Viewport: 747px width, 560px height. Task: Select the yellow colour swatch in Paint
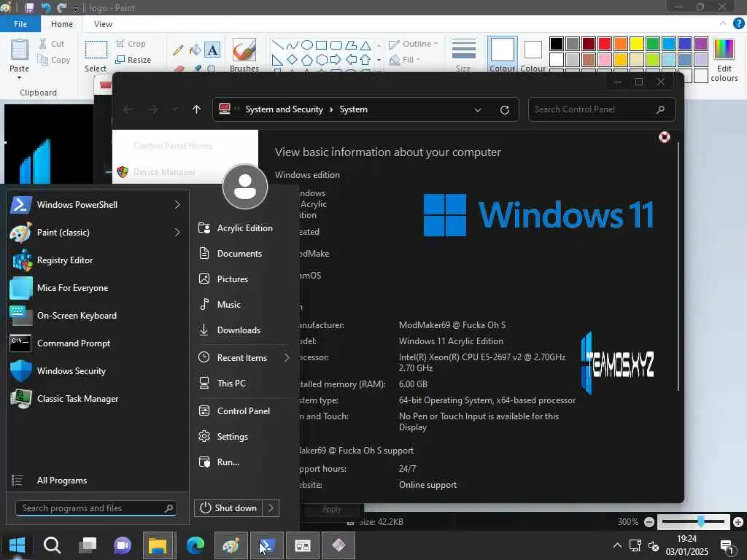[x=636, y=44]
